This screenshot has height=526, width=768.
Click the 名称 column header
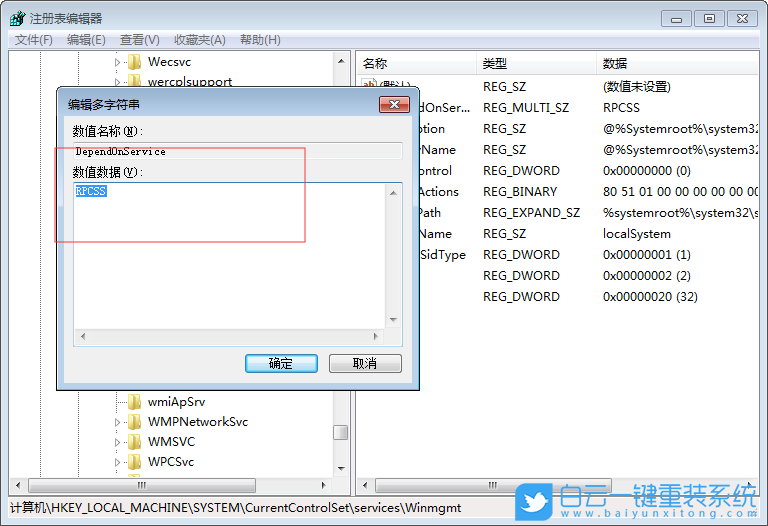pyautogui.click(x=416, y=64)
